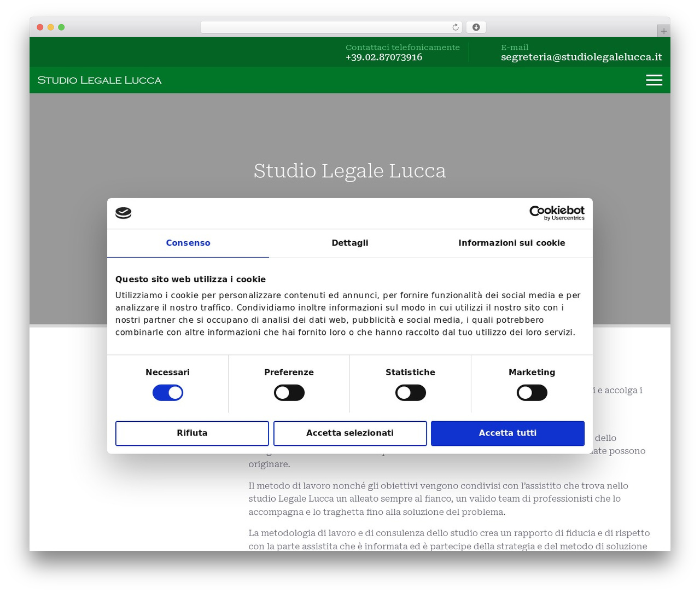Click the browser reload icon
The width and height of the screenshot is (700, 593).
[x=456, y=27]
